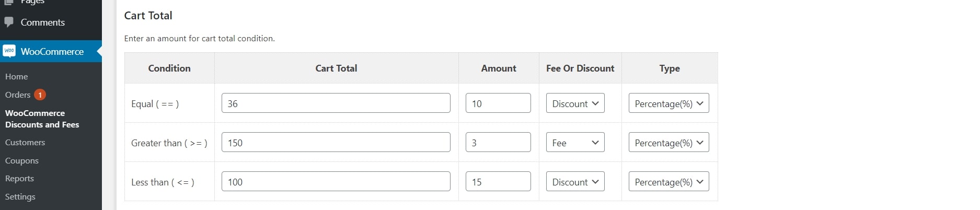Go to WooCommerce Settings
The image size is (980, 210).
[20, 196]
